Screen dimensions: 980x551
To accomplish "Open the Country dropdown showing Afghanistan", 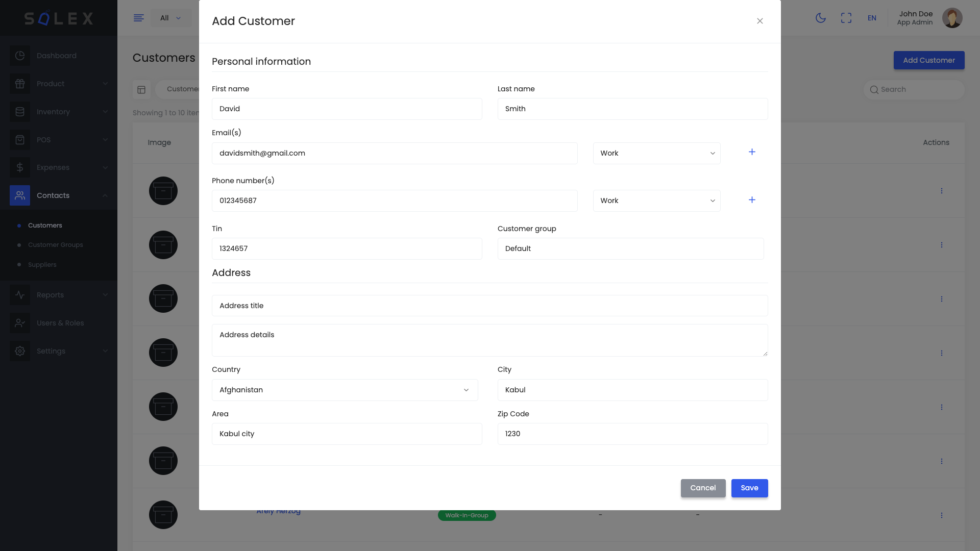I will pos(345,390).
